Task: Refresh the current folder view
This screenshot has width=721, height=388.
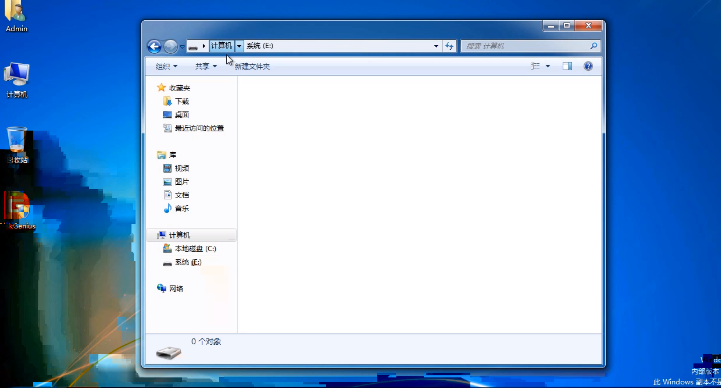Action: click(x=449, y=46)
